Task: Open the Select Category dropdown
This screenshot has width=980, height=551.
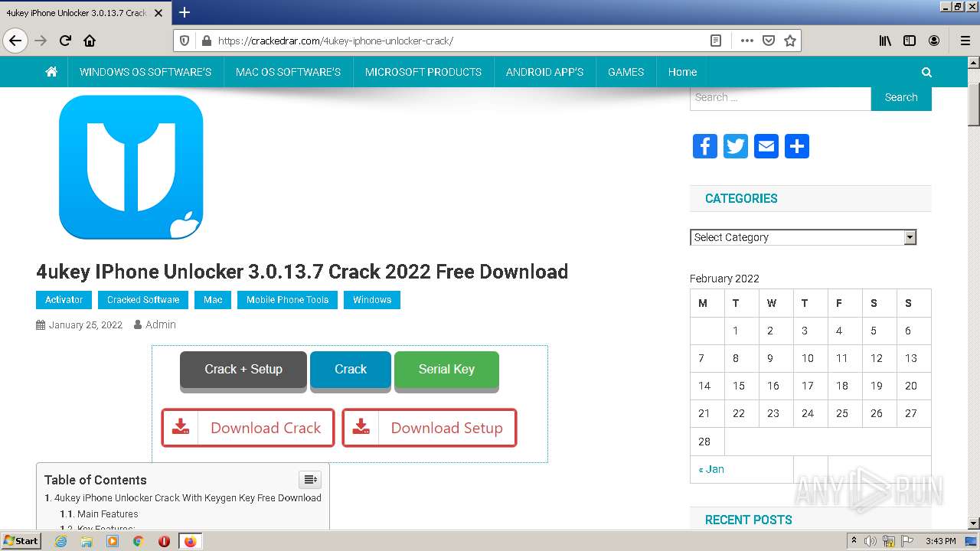Action: tap(803, 237)
